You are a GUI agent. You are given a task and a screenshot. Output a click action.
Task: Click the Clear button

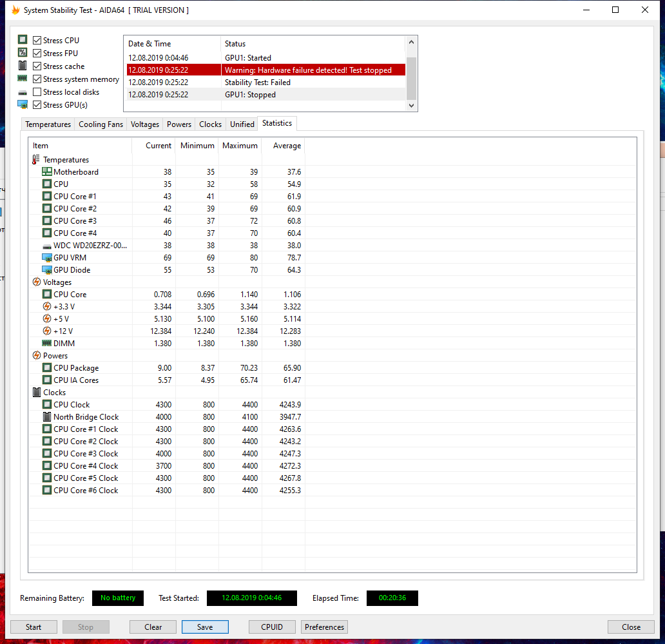tap(153, 627)
